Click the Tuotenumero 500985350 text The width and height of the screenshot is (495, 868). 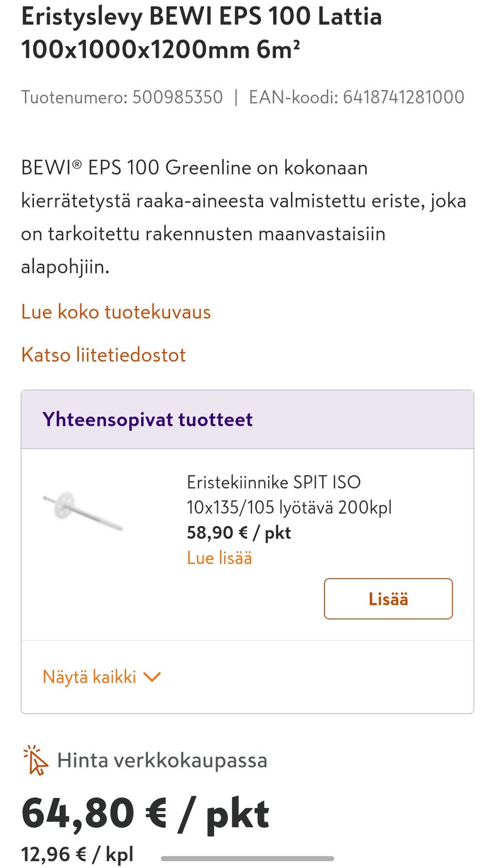(122, 97)
